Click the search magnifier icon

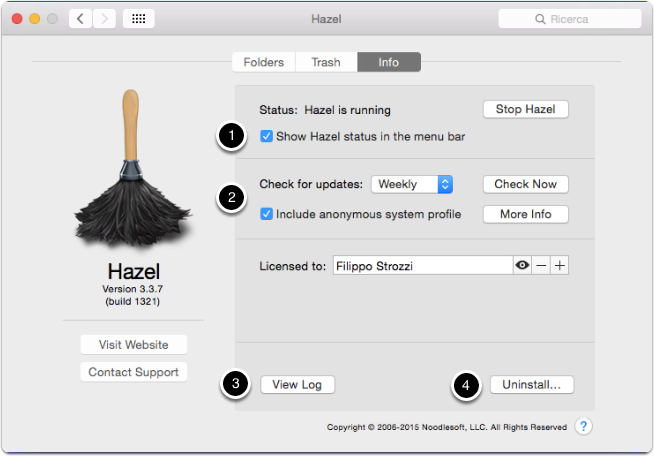point(540,19)
